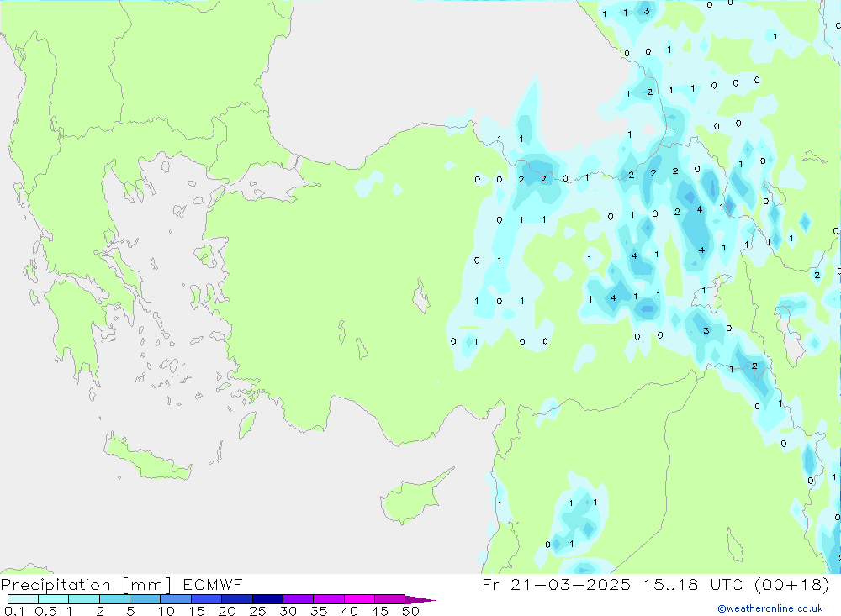Click the purple arrow tip above 50 mm
Screen dimensions: 841x616
click(x=420, y=599)
